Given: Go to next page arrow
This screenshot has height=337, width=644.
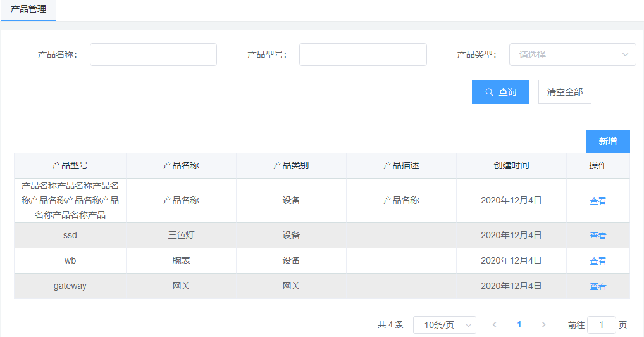Looking at the screenshot, I should [543, 325].
